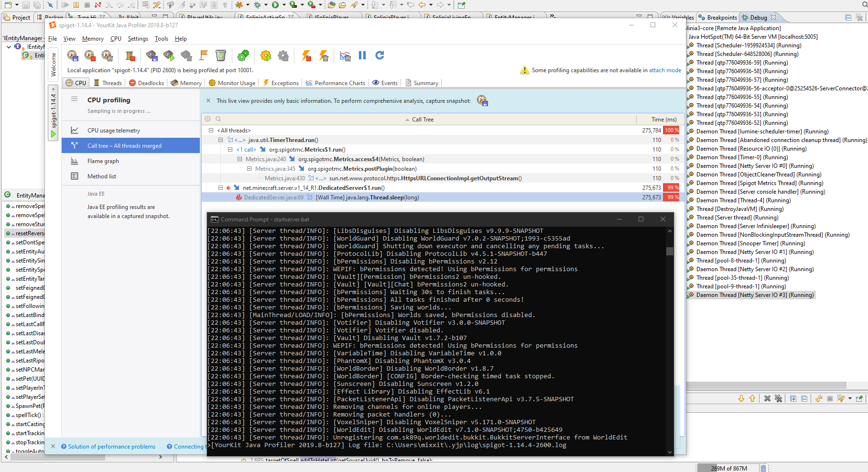
Task: Click Eclipse Debug bug icon in toolbar
Action: click(258, 5)
